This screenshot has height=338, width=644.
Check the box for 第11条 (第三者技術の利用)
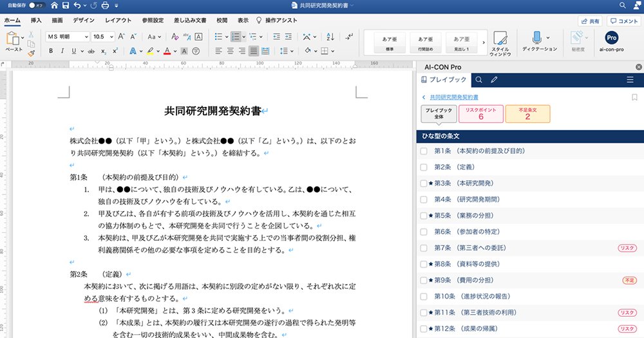click(424, 313)
